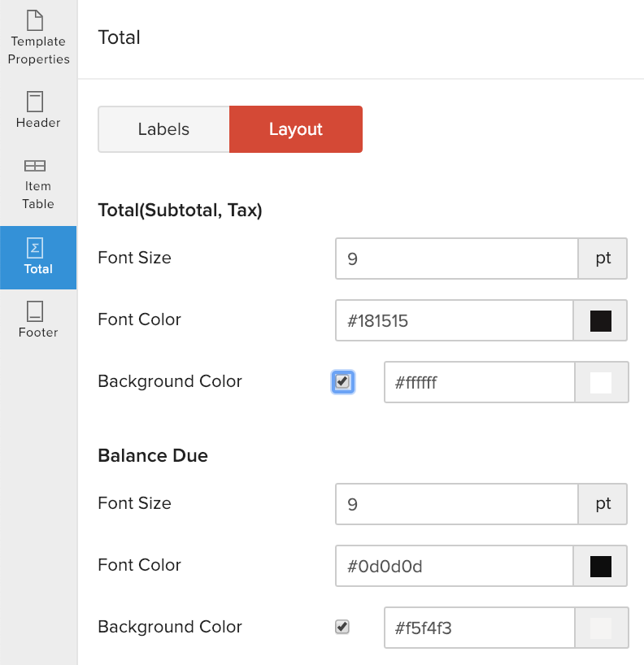
Task: Click the #0d0d0d font color field
Action: click(455, 566)
